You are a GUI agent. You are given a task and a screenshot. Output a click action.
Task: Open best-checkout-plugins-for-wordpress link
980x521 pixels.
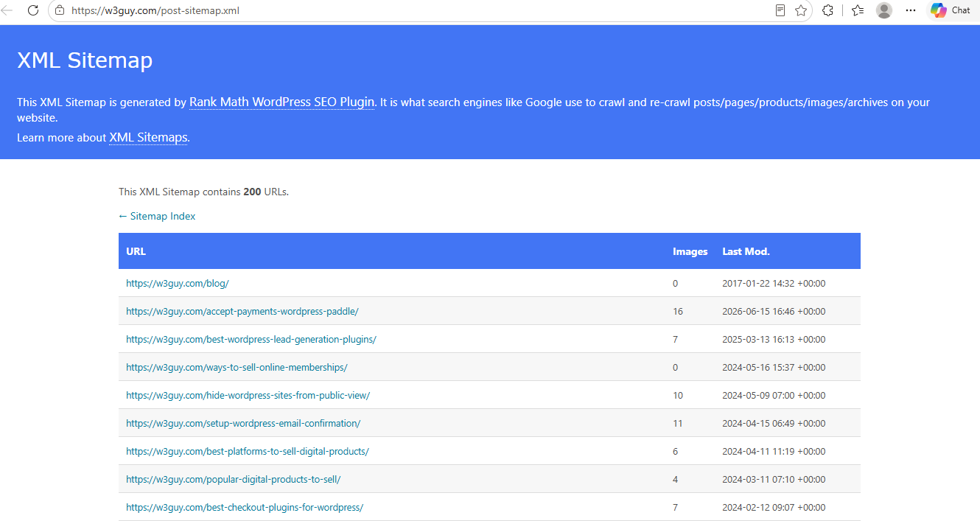coord(245,507)
